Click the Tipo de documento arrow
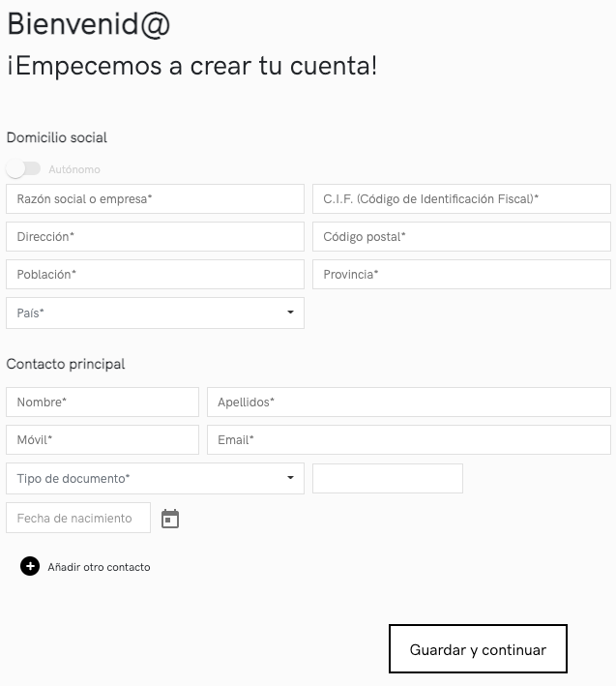This screenshot has height=686, width=616. click(290, 477)
